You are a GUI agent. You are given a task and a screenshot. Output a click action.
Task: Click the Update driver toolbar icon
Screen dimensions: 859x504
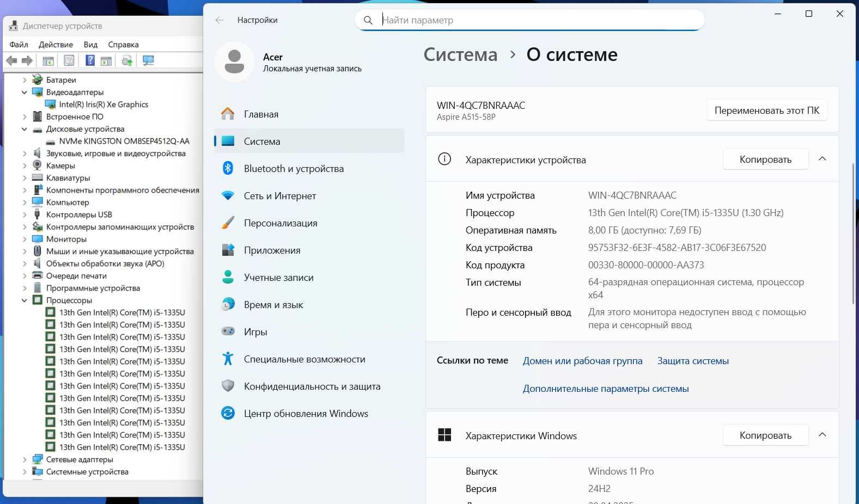point(127,61)
